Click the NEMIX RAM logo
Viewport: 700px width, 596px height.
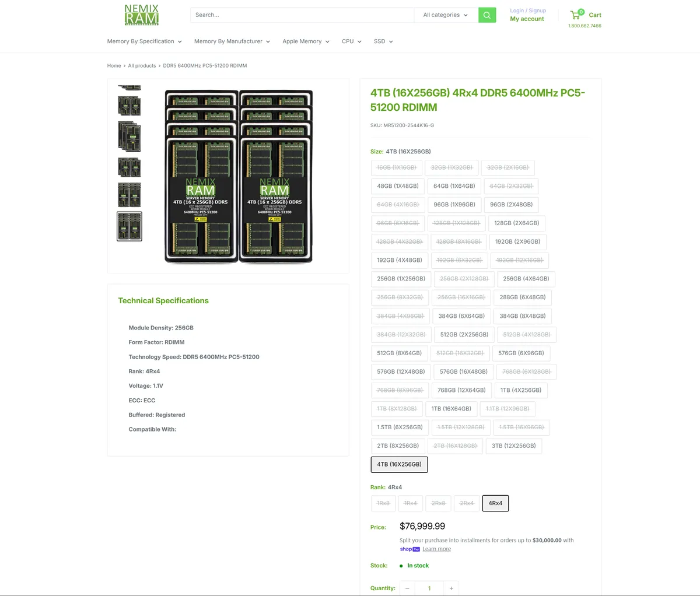pos(141,15)
